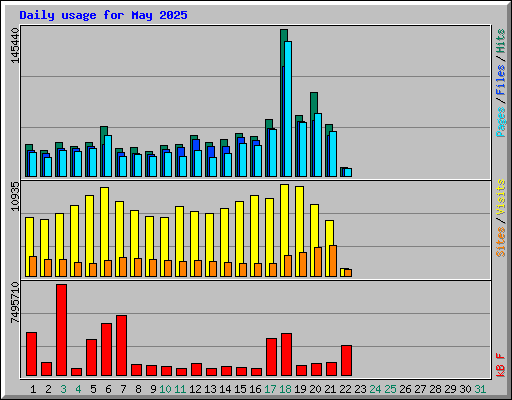Viewport: 512px width, 400px height.
Task: Click the tallest red KB bar for day 3
Action: point(62,330)
